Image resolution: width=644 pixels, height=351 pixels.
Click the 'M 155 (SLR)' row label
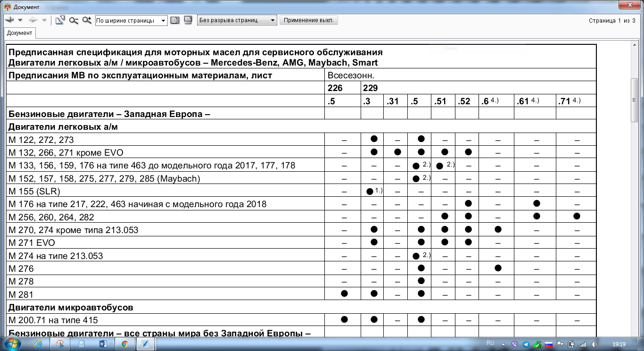[34, 191]
